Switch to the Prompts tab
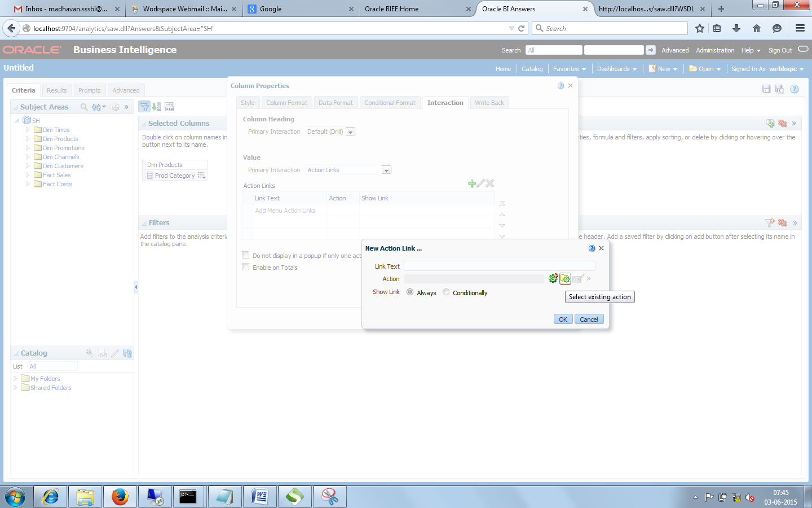This screenshot has width=812, height=508. [x=89, y=90]
